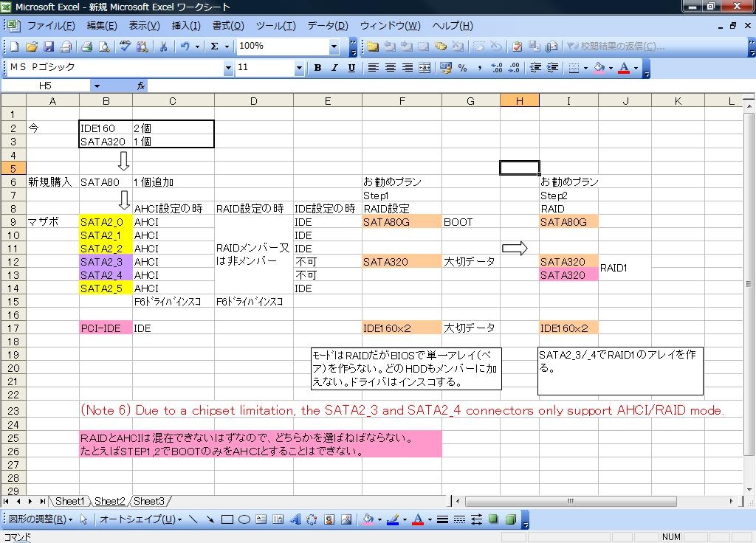This screenshot has height=543, width=756.
Task: Save the workbook with the floppy icon
Action: [x=49, y=46]
